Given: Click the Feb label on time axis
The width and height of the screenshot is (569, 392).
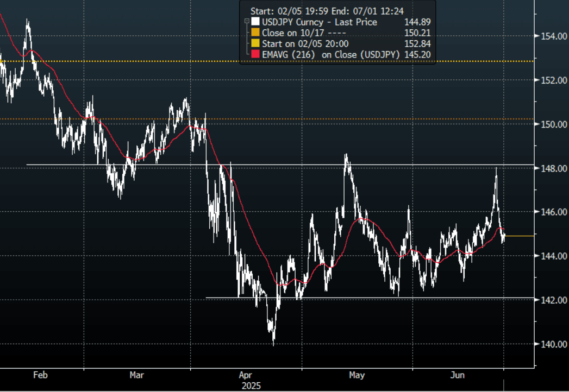Looking at the screenshot, I should point(41,375).
